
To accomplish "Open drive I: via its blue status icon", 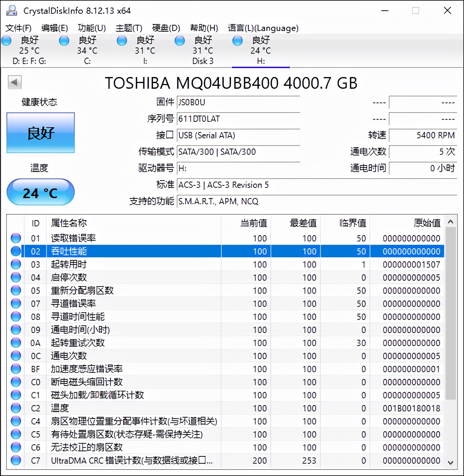I will 122,41.
